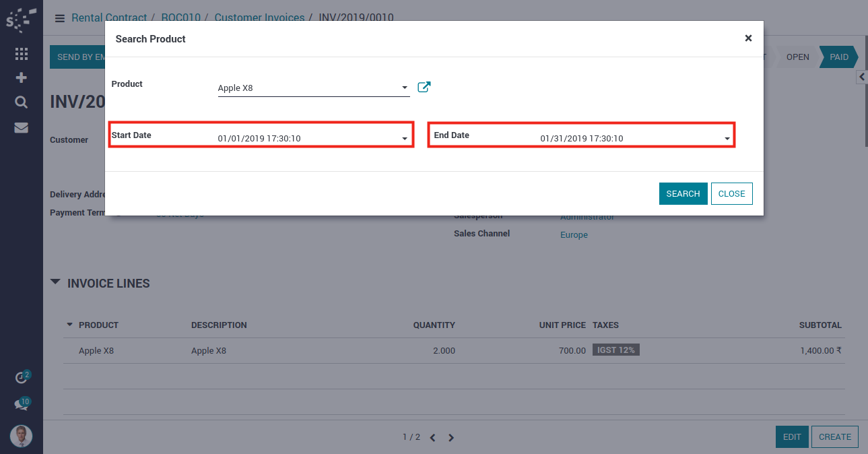Click the user avatar thumbnail
Screen dimensions: 868x454
click(21, 436)
